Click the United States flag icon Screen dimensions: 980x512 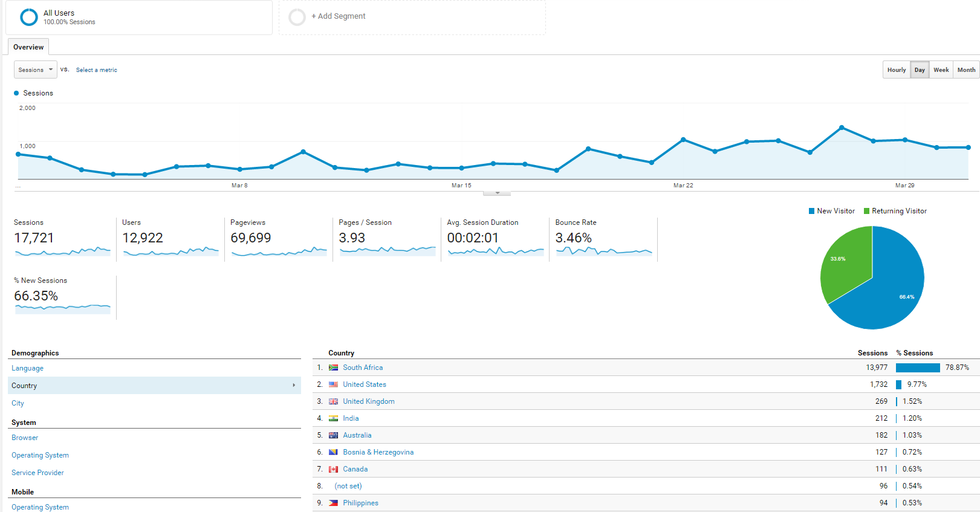pyautogui.click(x=333, y=384)
